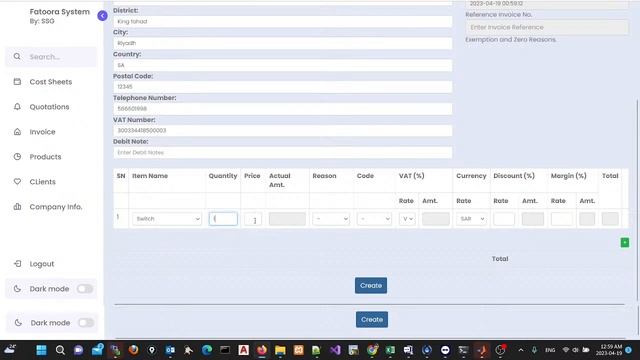
Task: Open Outlook from the taskbar
Action: point(170,350)
